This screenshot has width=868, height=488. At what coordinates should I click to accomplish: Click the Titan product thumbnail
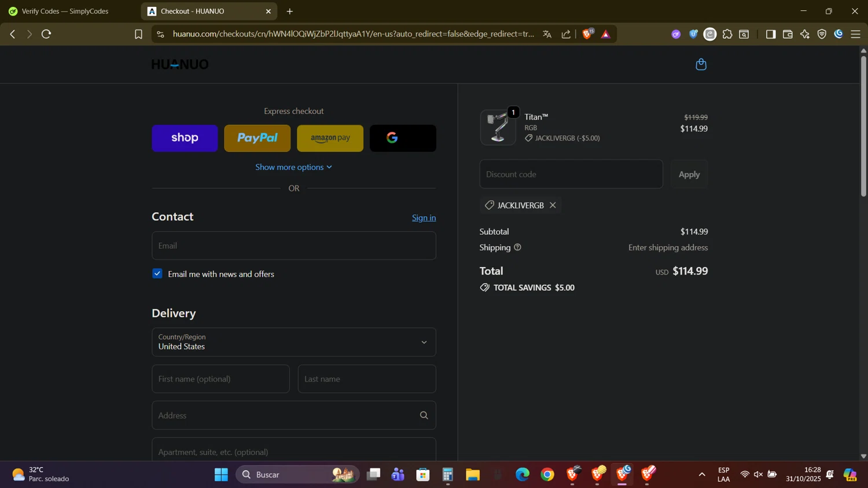coord(498,127)
